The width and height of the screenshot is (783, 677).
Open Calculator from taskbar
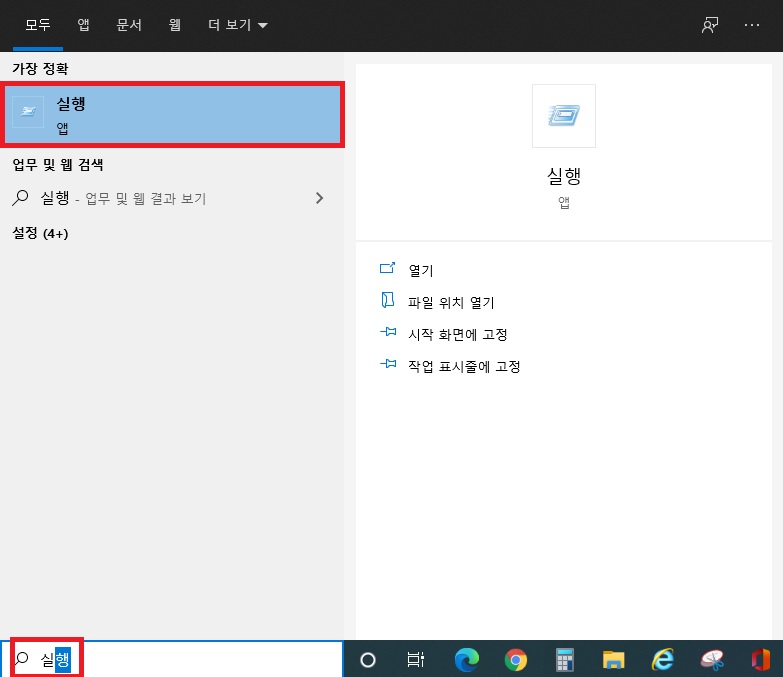[565, 660]
